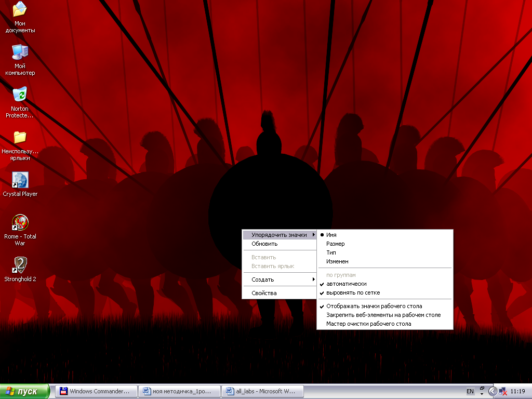This screenshot has width=532, height=399.
Task: Toggle выровнять по сетке option
Action: [385, 292]
